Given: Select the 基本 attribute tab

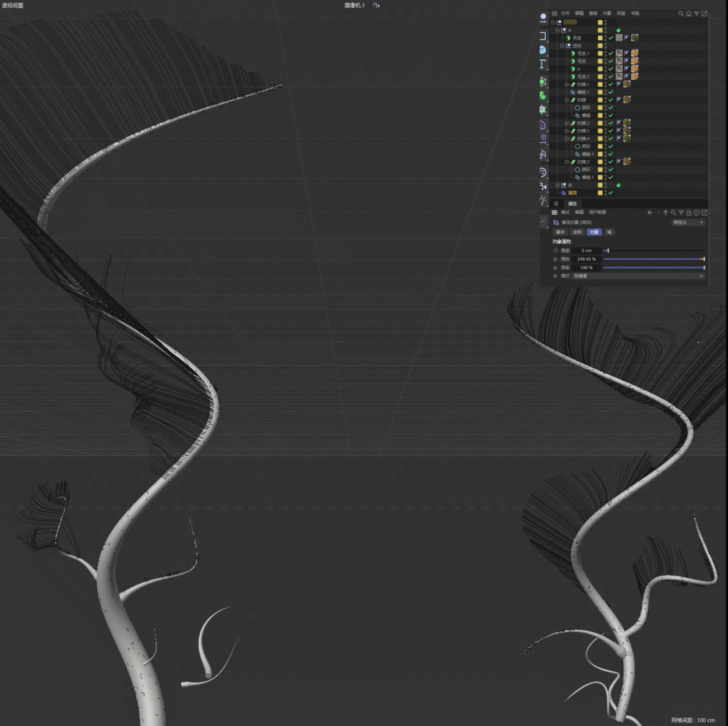Looking at the screenshot, I should tap(560, 232).
